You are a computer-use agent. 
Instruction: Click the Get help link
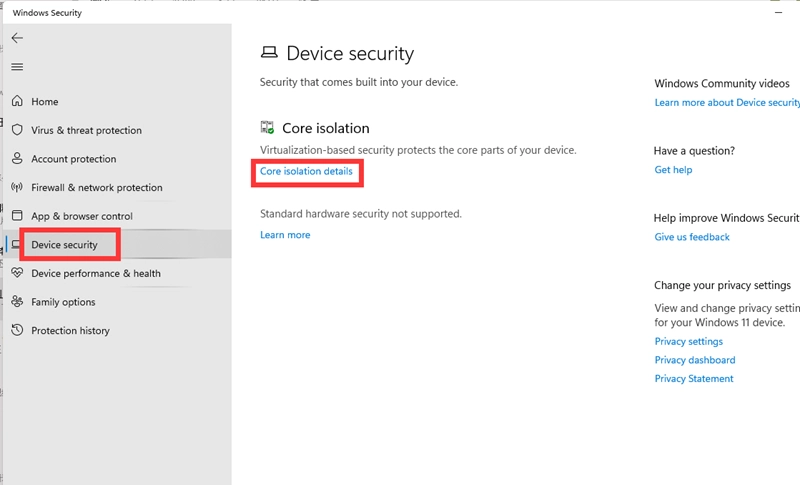pos(673,170)
